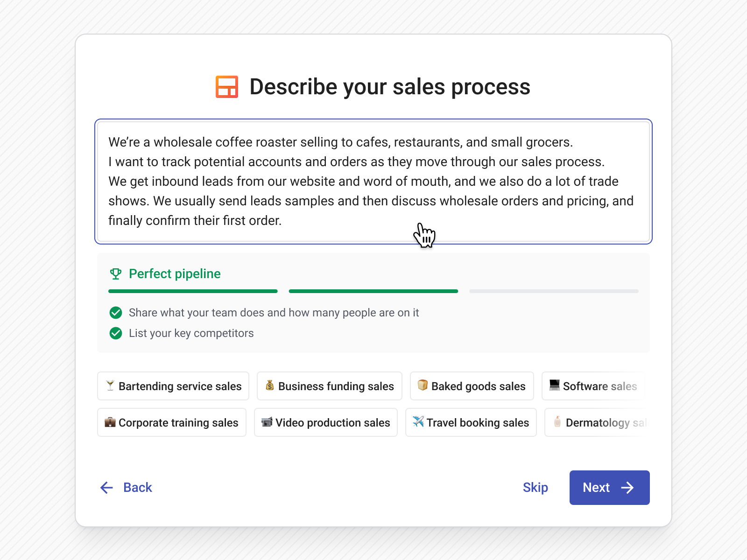Viewport: 747px width, 560px height.
Task: Click the cocktail glass icon
Action: pyautogui.click(x=110, y=385)
